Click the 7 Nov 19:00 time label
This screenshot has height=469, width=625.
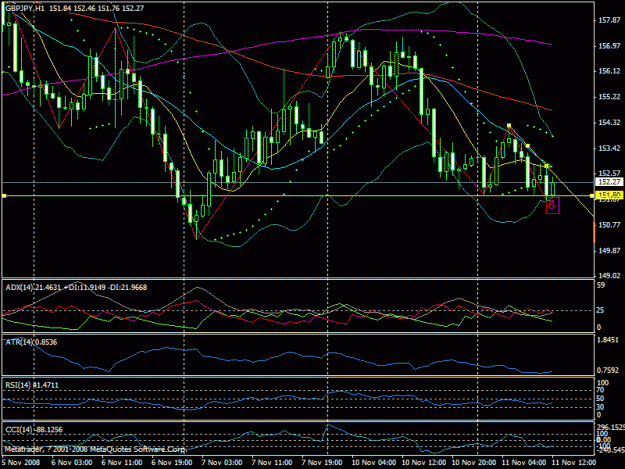tap(322, 463)
